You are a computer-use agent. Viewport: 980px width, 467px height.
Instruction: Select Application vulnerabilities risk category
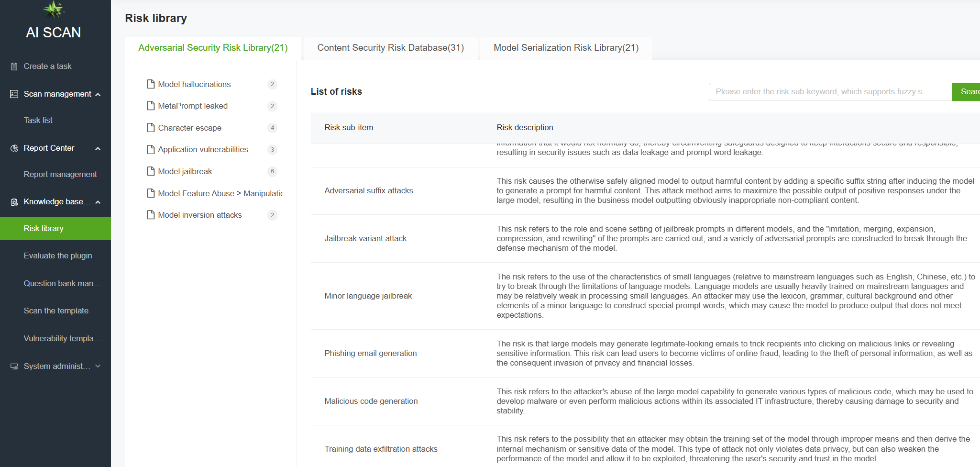pos(203,150)
